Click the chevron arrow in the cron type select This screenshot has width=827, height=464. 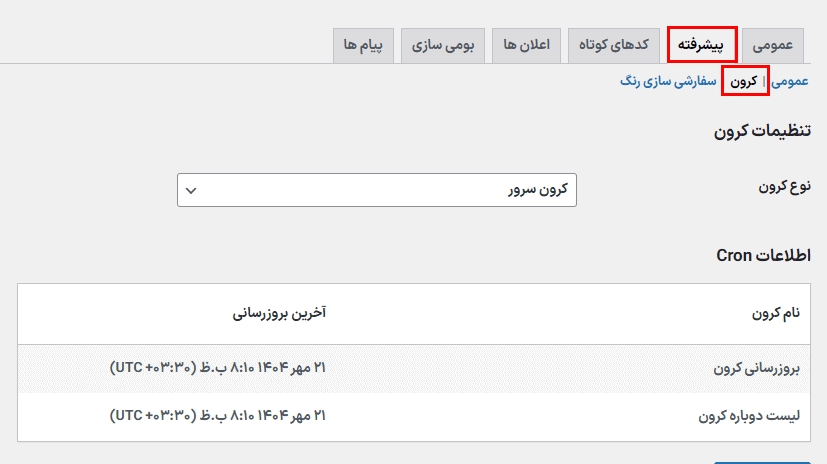(x=192, y=190)
